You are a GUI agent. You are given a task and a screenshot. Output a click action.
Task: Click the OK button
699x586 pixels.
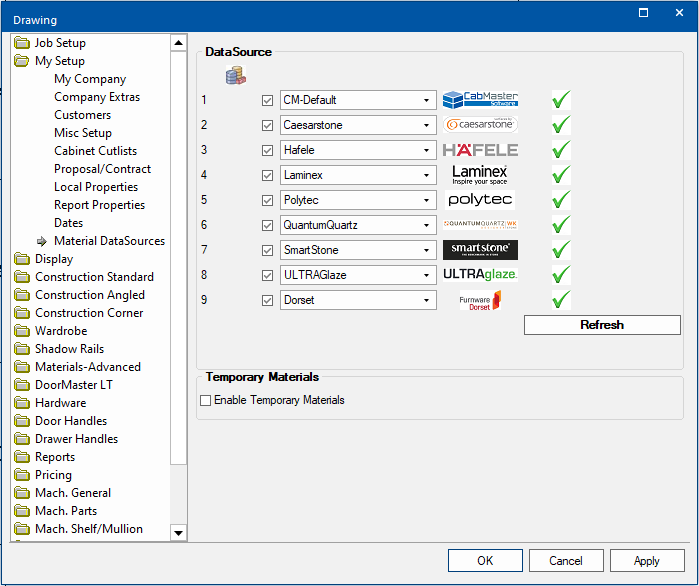point(485,561)
